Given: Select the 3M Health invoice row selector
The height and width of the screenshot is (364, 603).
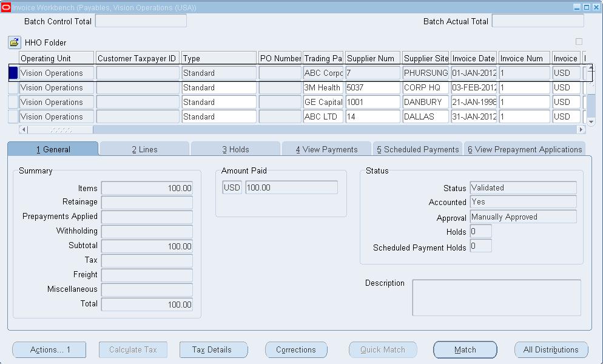Looking at the screenshot, I should (x=13, y=87).
